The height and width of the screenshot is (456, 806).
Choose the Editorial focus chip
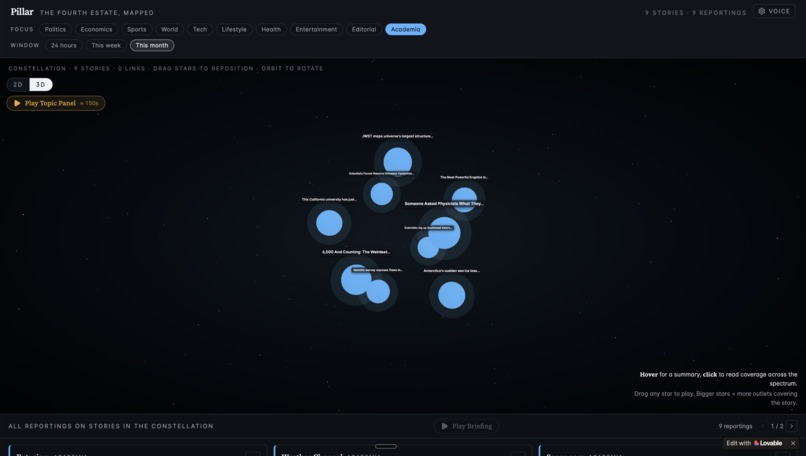coord(364,29)
